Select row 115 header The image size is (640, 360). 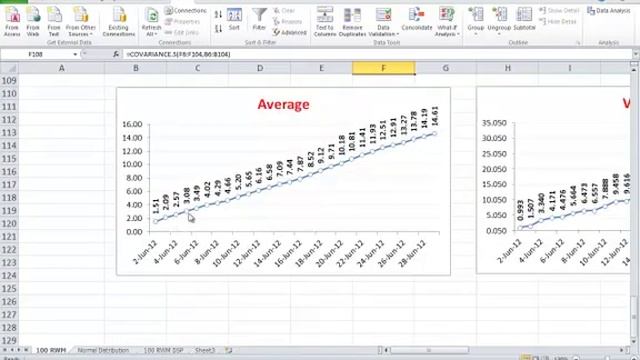9,159
